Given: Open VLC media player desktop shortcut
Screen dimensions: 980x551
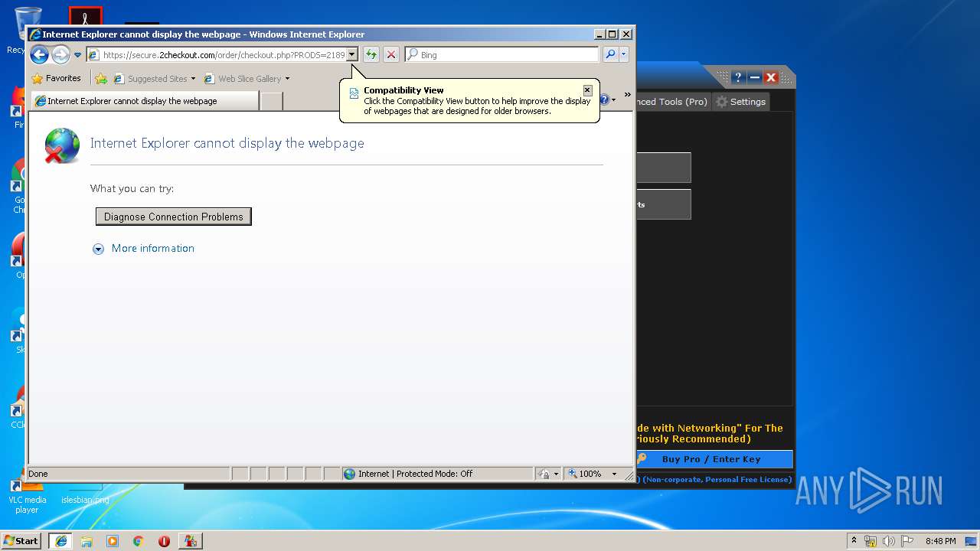Looking at the screenshot, I should point(26,497).
